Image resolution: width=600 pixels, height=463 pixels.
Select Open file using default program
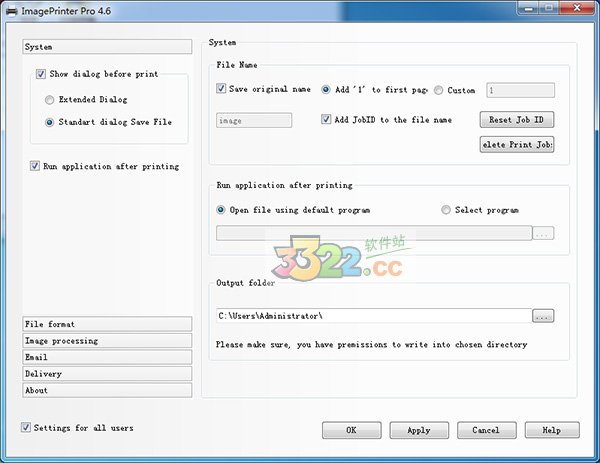(221, 210)
